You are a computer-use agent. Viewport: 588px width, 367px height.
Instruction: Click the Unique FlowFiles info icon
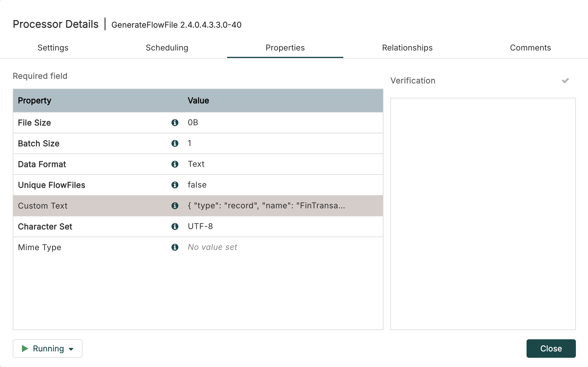[175, 185]
